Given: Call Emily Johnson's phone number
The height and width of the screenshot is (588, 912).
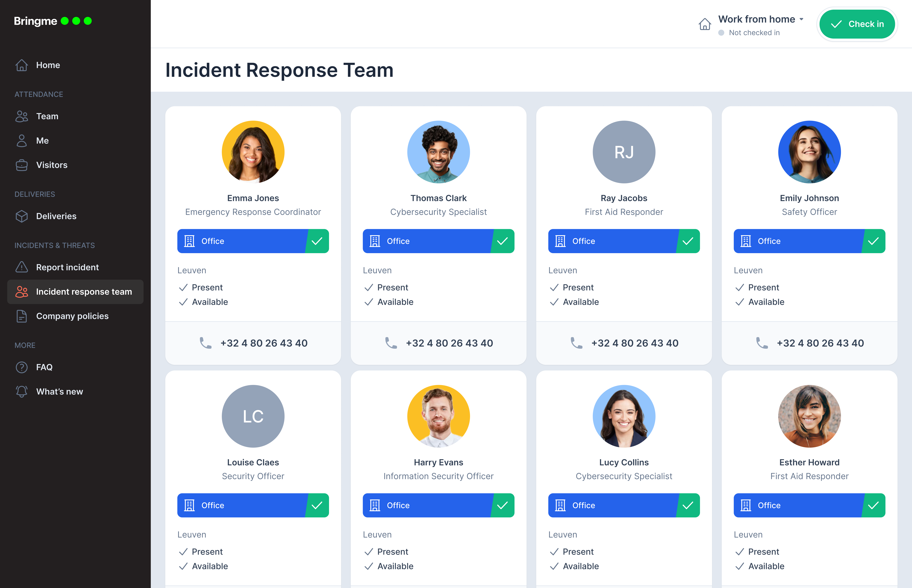Looking at the screenshot, I should [x=820, y=343].
